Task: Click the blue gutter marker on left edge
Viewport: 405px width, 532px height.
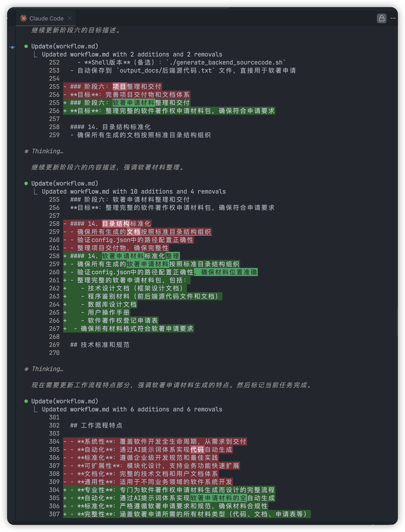Action: click(12, 47)
